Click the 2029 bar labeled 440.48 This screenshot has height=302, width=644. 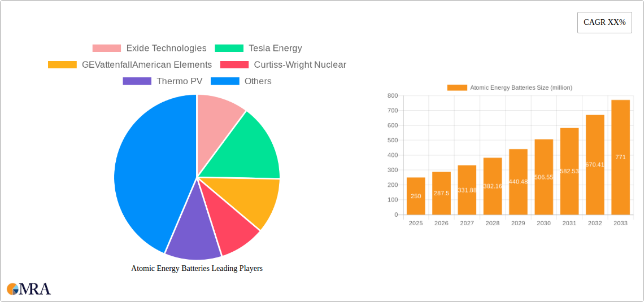519,182
